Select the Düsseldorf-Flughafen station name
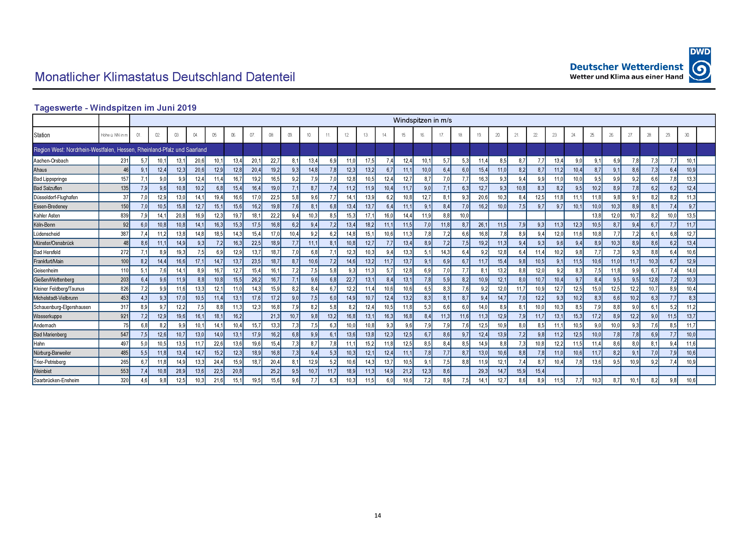 56,197
